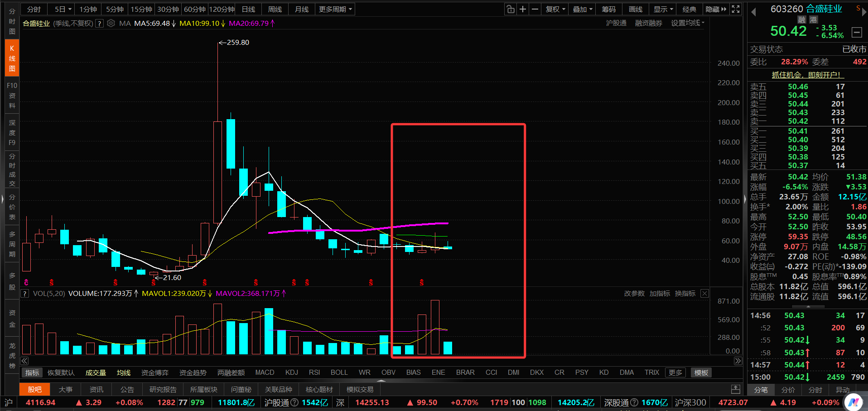Open the floating assistant icon at bottom right
This screenshot has width=868, height=411.
click(x=854, y=401)
